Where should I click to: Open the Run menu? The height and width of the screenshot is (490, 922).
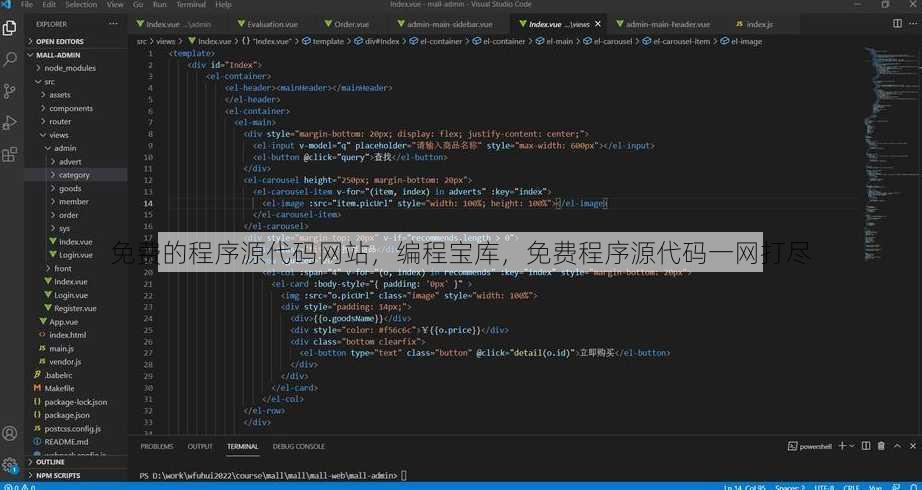click(159, 4)
